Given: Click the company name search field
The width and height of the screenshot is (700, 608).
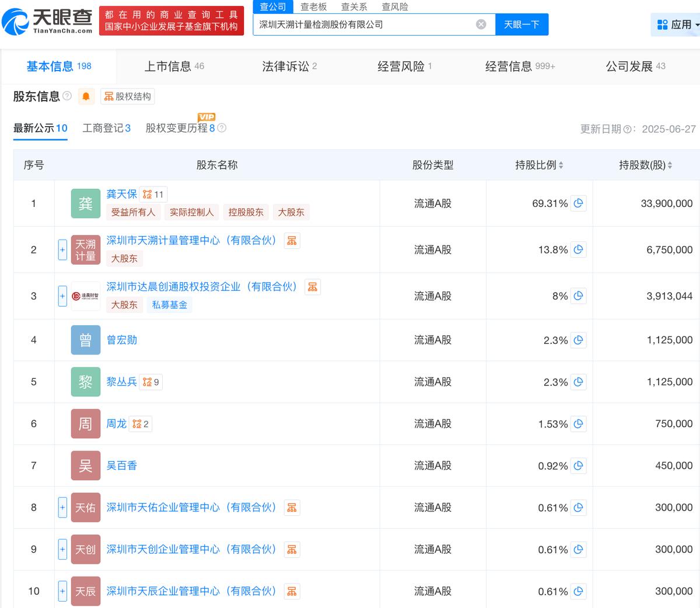Looking at the screenshot, I should click(x=362, y=24).
